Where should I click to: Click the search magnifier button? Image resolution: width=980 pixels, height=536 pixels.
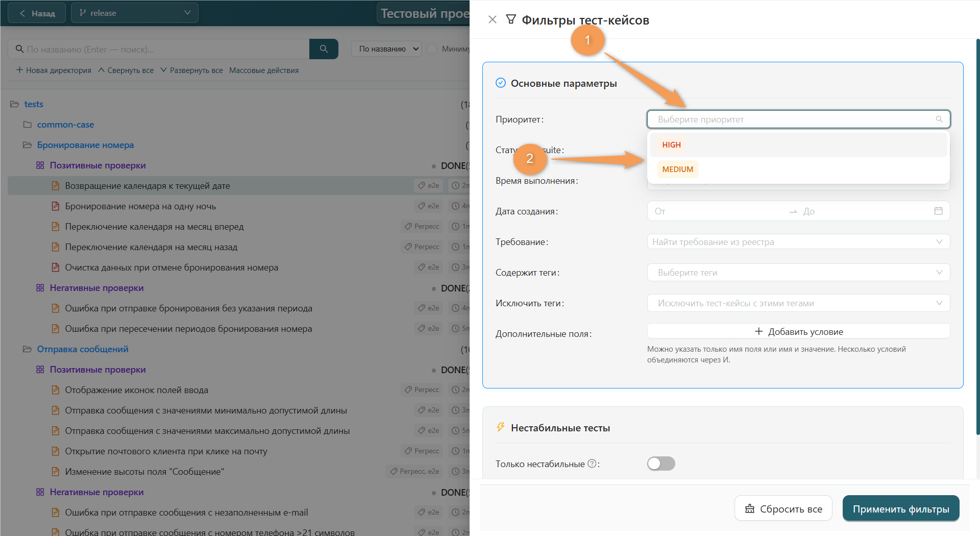click(x=324, y=49)
